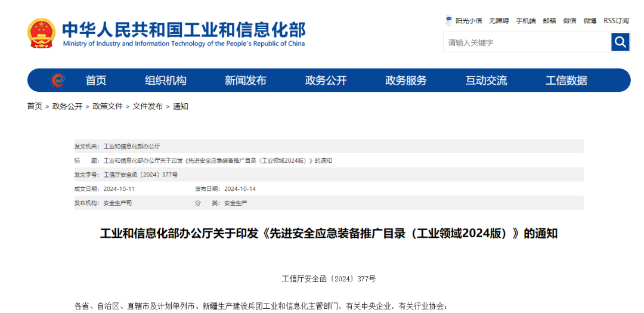Click the magnifier search button
This screenshot has width=644, height=313.
coord(620,42)
